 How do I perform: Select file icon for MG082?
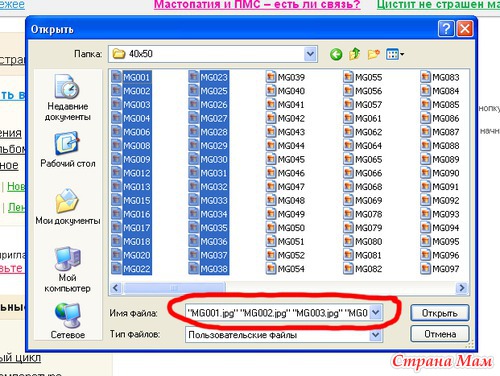tap(348, 268)
